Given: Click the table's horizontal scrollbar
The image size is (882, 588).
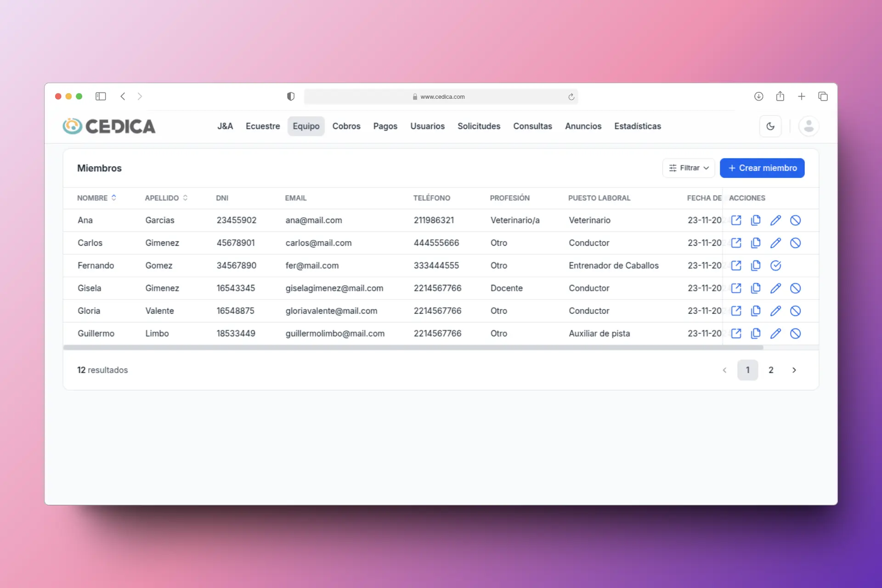Looking at the screenshot, I should coord(413,348).
